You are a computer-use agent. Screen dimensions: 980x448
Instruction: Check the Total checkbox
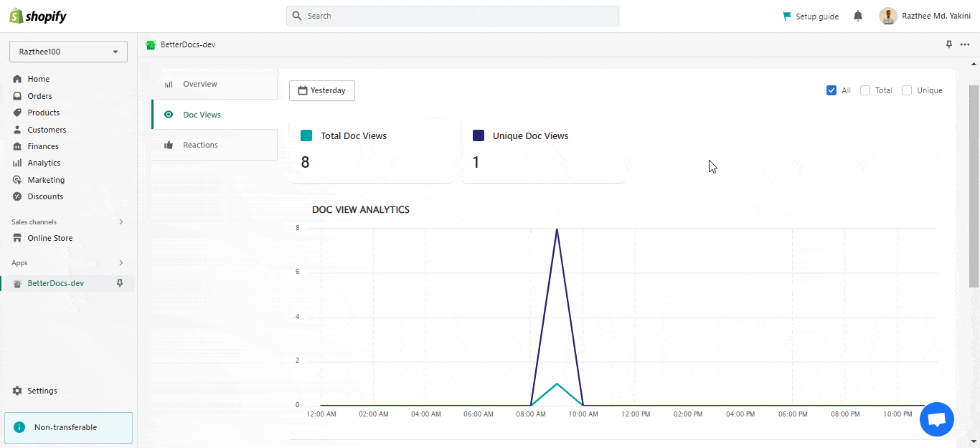[865, 90]
